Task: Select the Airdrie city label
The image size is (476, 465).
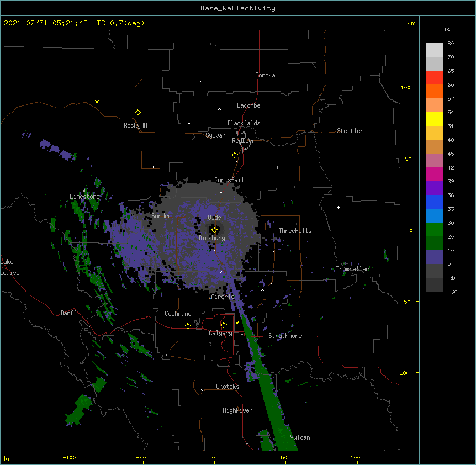Action: (223, 297)
